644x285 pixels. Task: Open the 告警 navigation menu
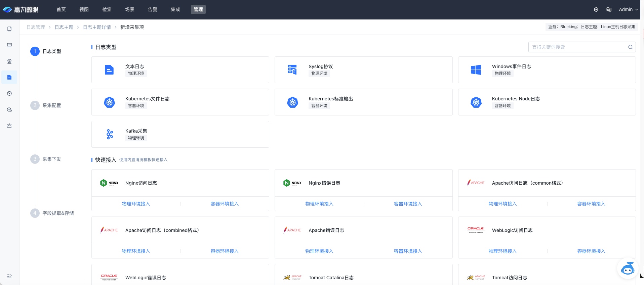click(153, 9)
